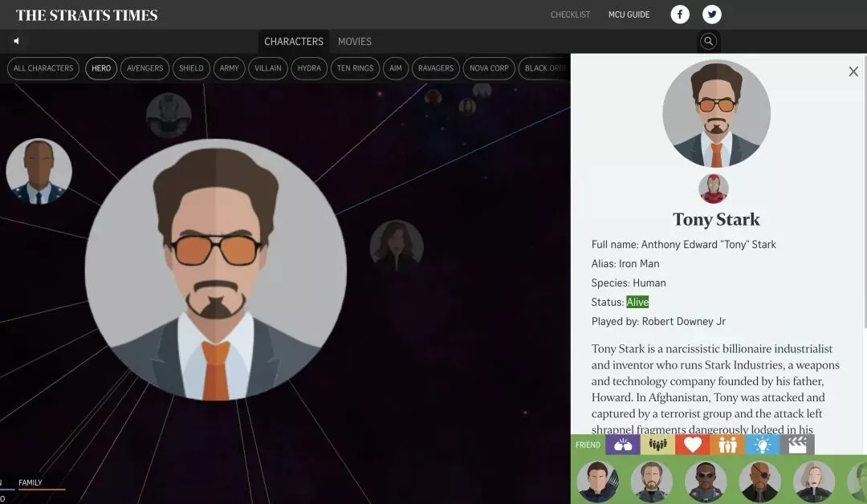Open the friend wearing dark goggles

pos(706,482)
